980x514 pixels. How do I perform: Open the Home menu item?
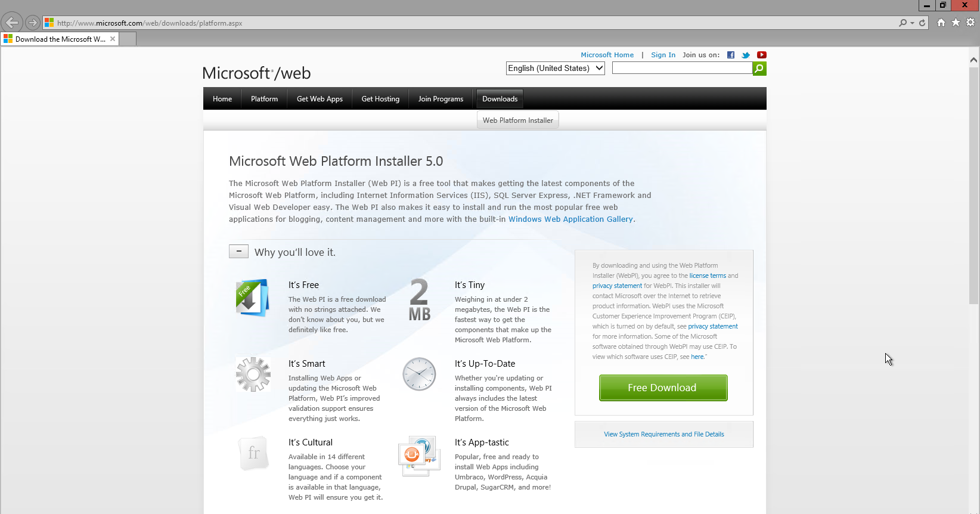click(x=222, y=99)
